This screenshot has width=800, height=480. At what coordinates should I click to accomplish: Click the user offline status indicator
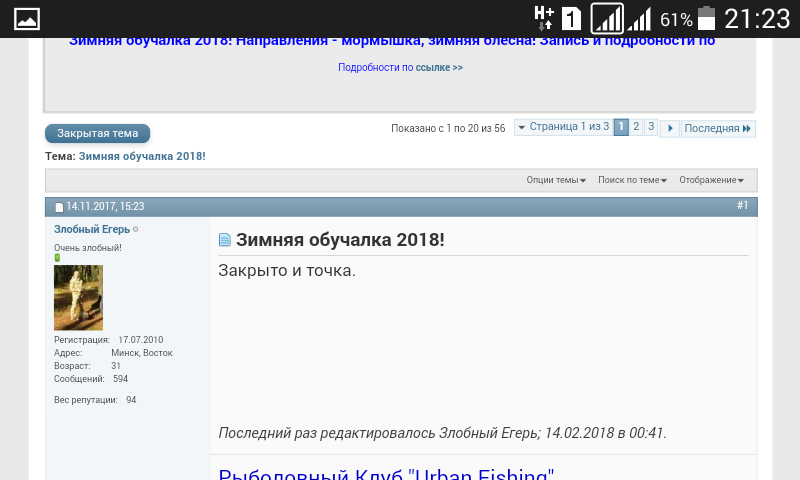[136, 230]
